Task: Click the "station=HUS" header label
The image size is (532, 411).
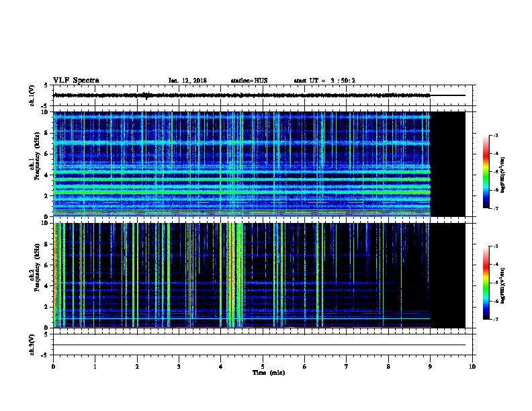Action: point(249,81)
